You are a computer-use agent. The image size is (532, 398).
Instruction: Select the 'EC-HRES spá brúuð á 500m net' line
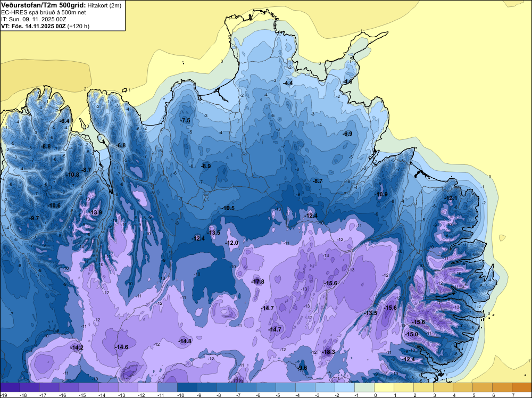43,12
